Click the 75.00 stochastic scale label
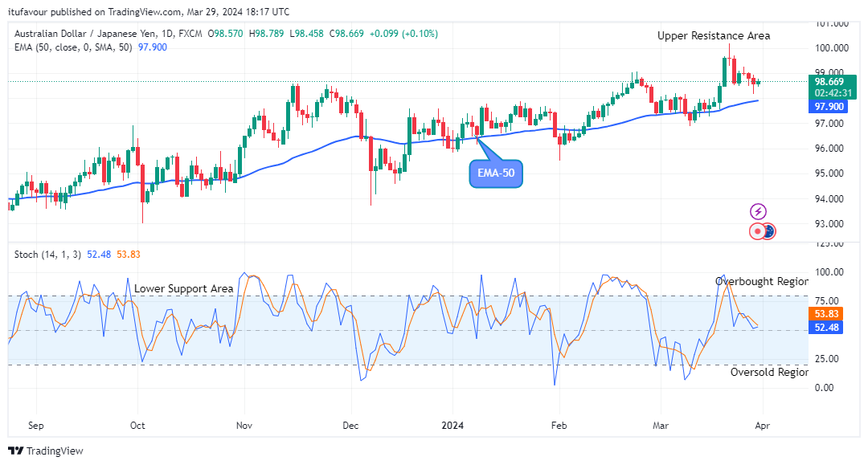The image size is (868, 465). point(826,301)
